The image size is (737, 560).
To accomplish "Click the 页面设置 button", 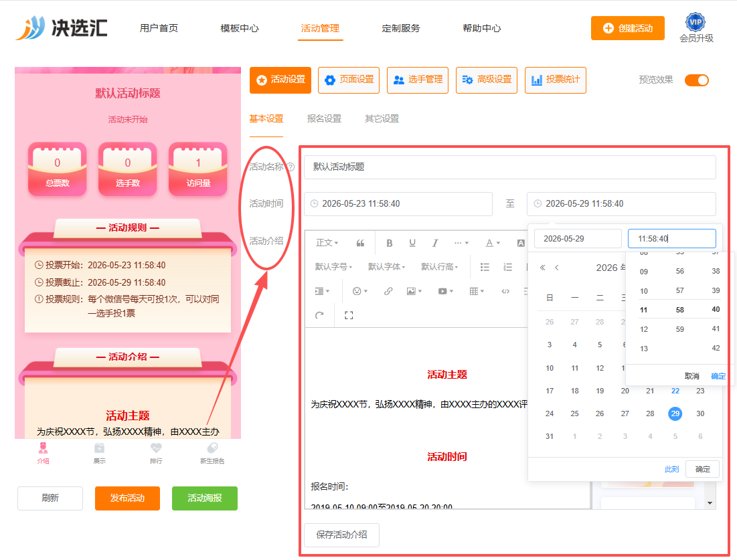I will [349, 80].
